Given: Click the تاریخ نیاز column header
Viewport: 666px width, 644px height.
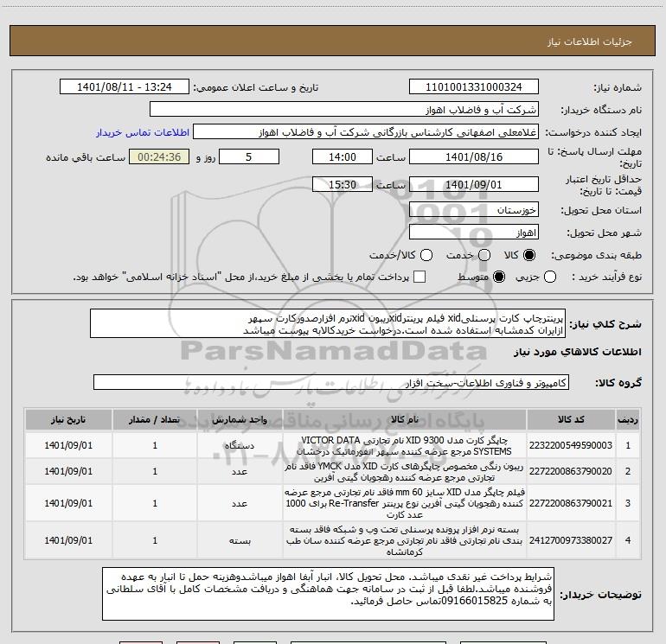Looking at the screenshot, I should [68, 419].
